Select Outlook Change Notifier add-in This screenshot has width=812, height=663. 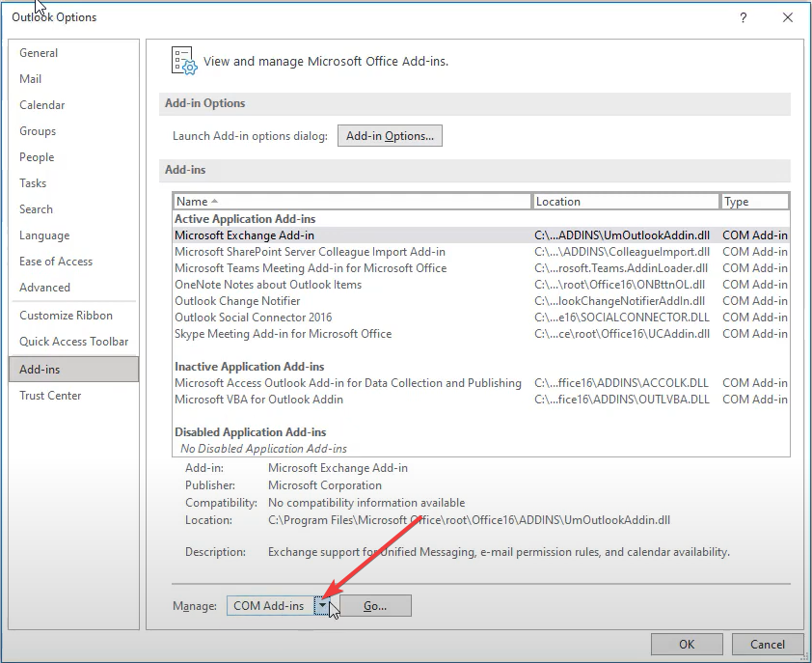pyautogui.click(x=481, y=301)
